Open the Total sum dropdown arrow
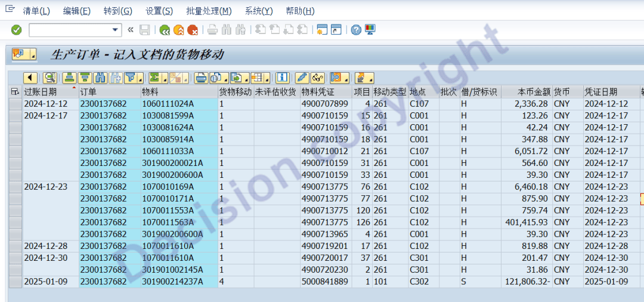The height and width of the screenshot is (302, 644). coord(165,78)
